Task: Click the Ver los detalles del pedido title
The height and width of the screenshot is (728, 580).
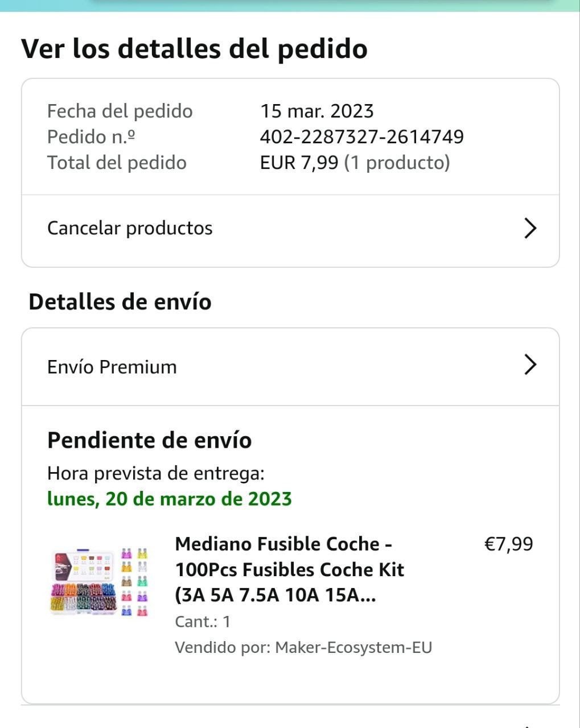Action: pos(194,48)
